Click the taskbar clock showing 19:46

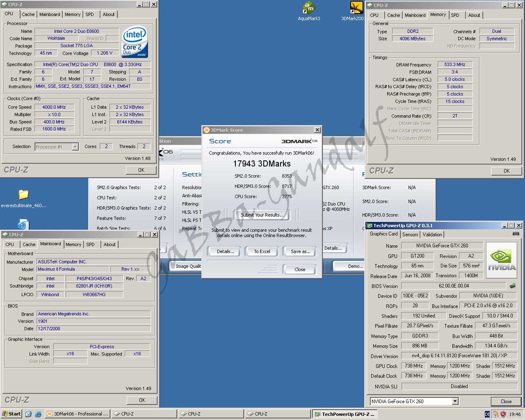(515, 414)
